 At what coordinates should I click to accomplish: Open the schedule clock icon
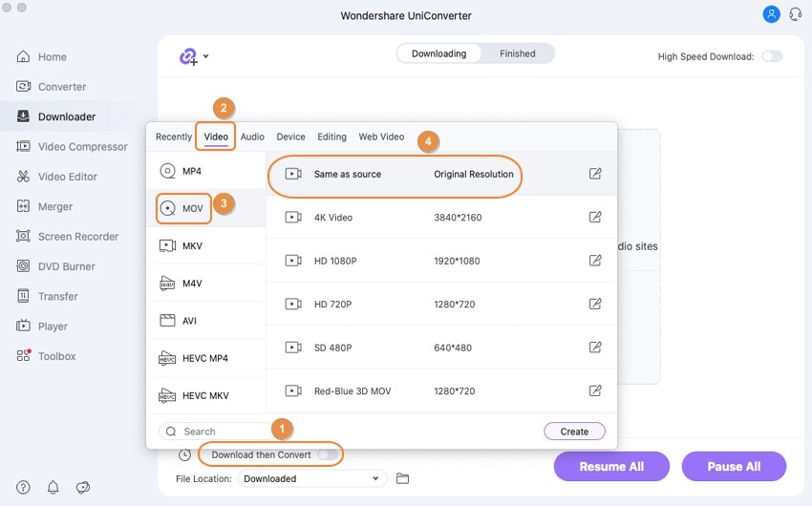pos(184,454)
